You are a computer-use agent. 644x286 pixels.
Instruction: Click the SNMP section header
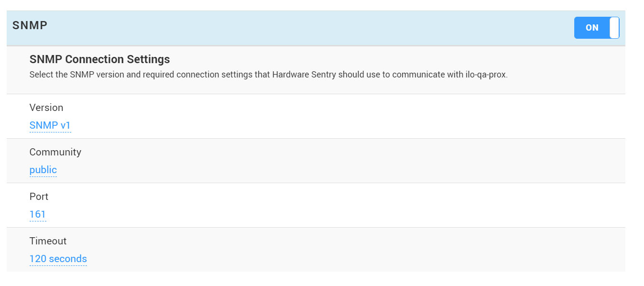coord(31,25)
